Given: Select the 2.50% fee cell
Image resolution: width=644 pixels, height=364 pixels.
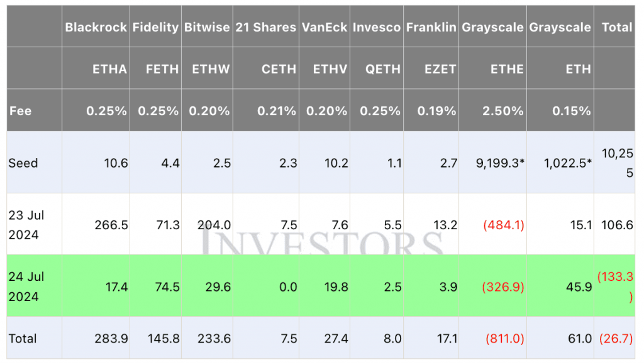Looking at the screenshot, I should click(502, 111).
